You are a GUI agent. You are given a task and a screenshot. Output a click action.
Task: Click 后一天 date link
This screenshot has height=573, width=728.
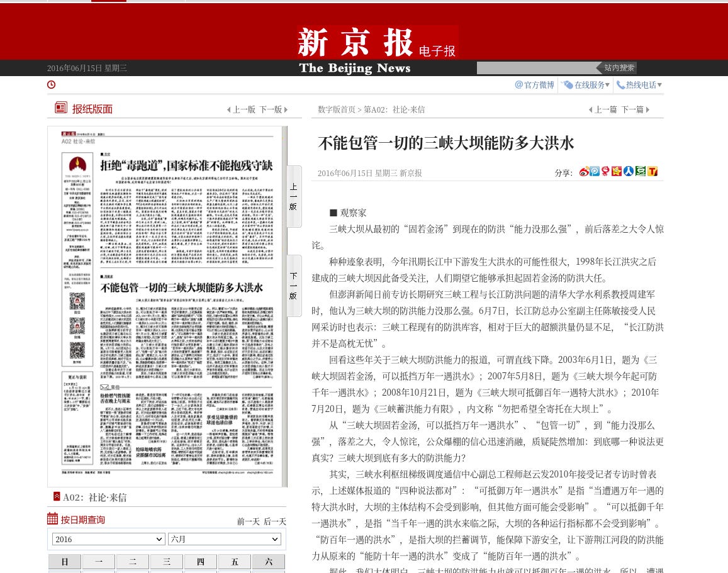[x=275, y=521]
